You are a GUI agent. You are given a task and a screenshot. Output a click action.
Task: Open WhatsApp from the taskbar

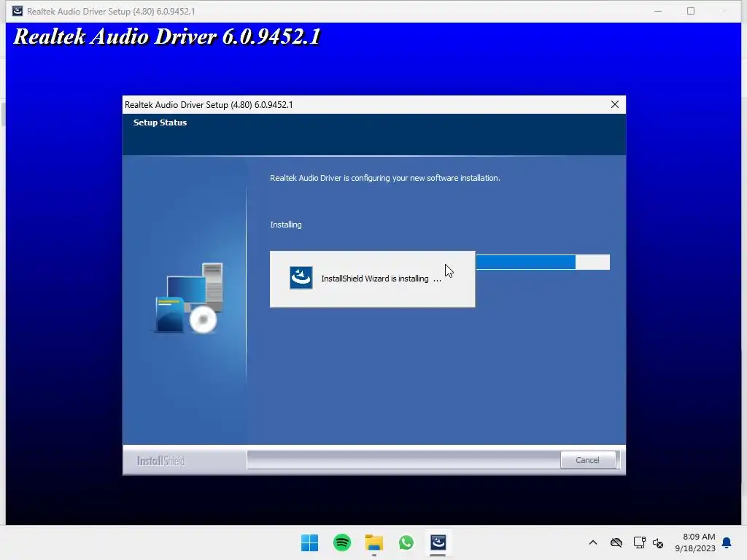(x=406, y=542)
